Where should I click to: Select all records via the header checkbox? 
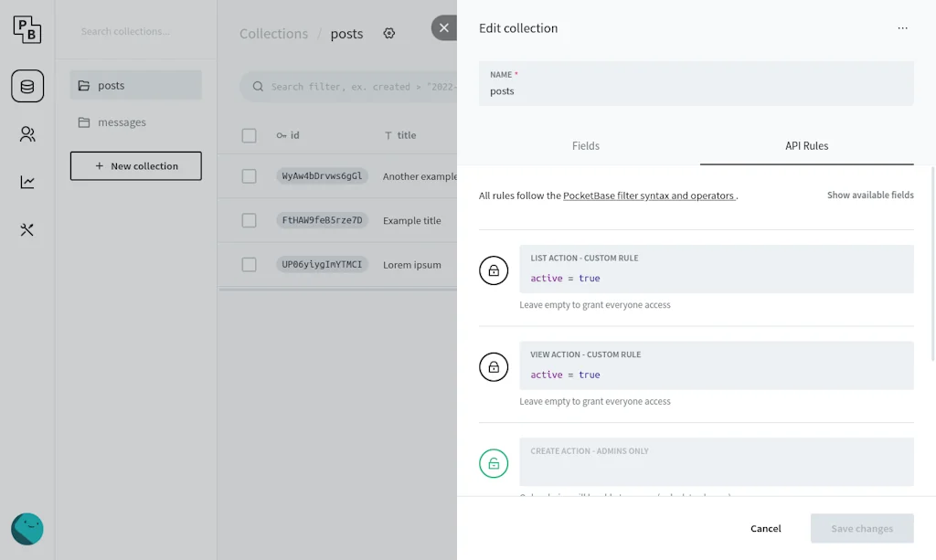click(x=249, y=135)
